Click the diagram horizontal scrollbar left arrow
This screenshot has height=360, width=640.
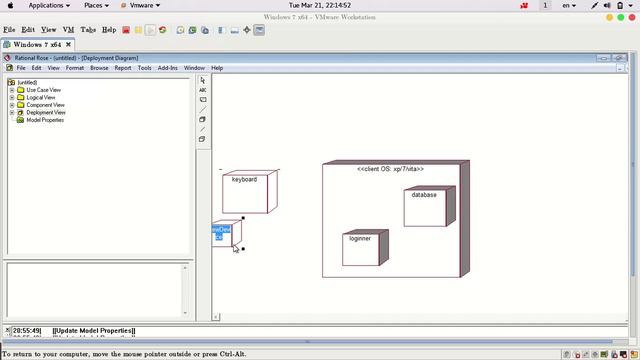(x=216, y=317)
